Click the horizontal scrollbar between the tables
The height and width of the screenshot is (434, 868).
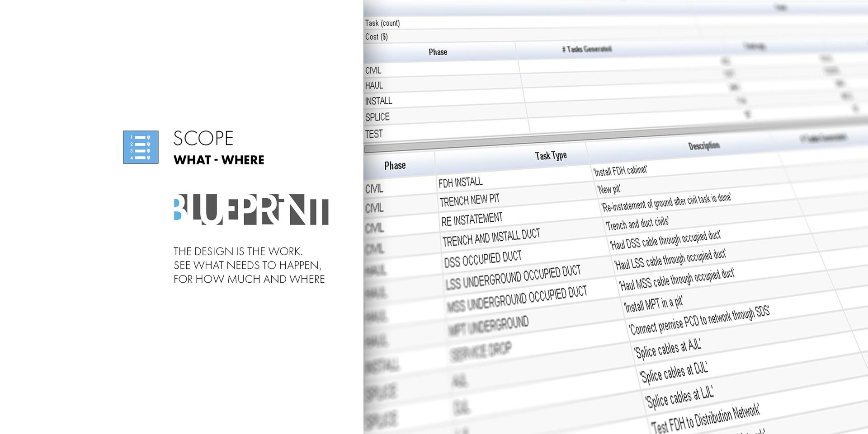point(616,134)
